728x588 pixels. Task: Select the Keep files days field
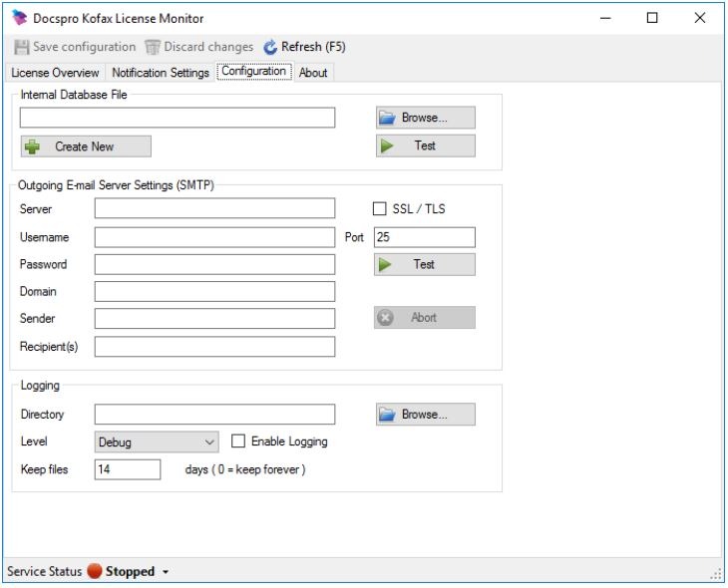click(x=127, y=469)
